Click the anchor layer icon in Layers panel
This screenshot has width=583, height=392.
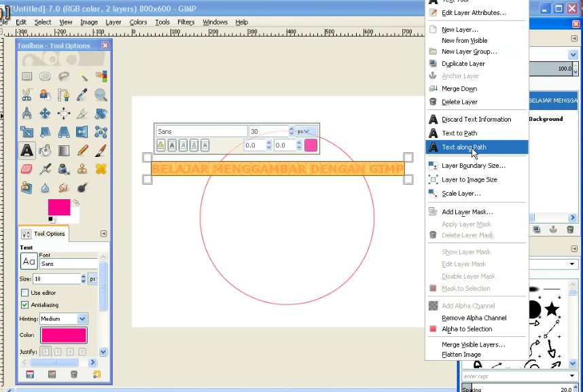click(553, 230)
